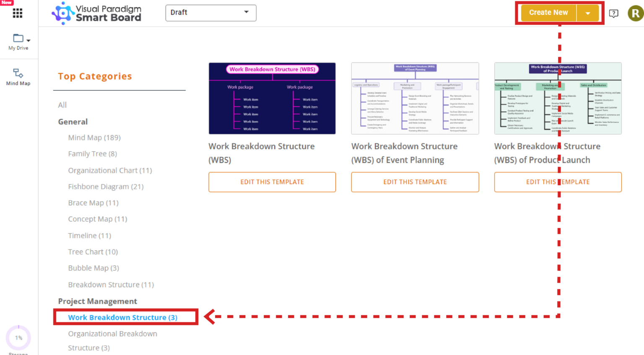Edit the Work Breakdown Structure (WBS) template
The width and height of the screenshot is (644, 355).
[272, 182]
